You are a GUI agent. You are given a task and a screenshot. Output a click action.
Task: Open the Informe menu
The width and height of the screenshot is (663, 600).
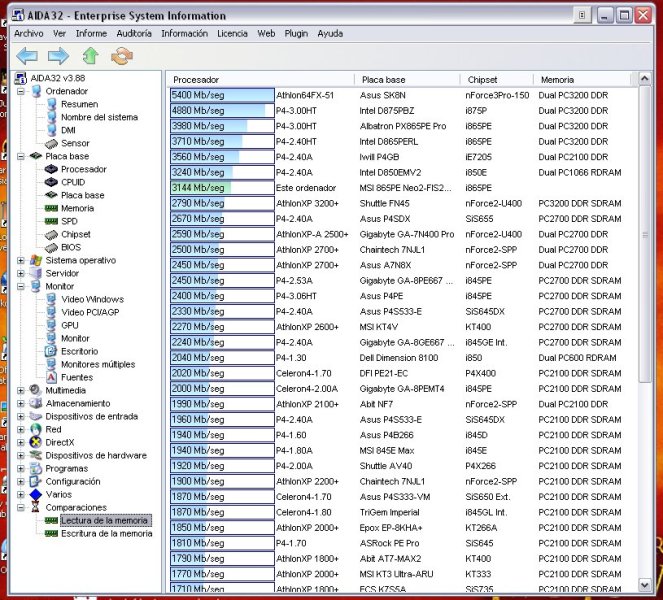[91, 33]
